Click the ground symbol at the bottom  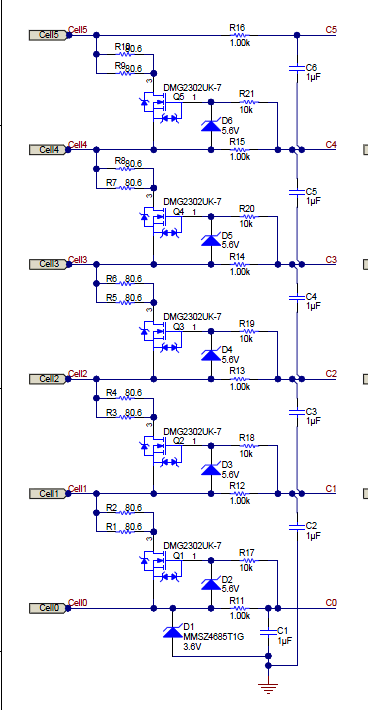[x=268, y=688]
